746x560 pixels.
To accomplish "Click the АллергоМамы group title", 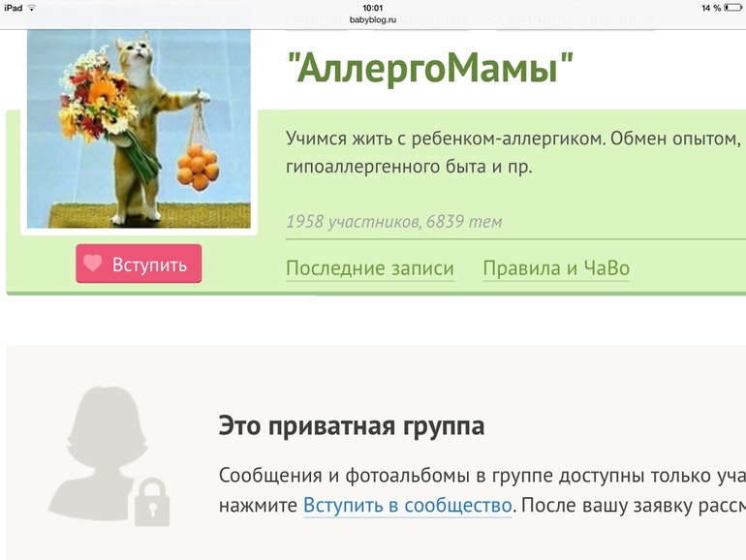I will (429, 69).
